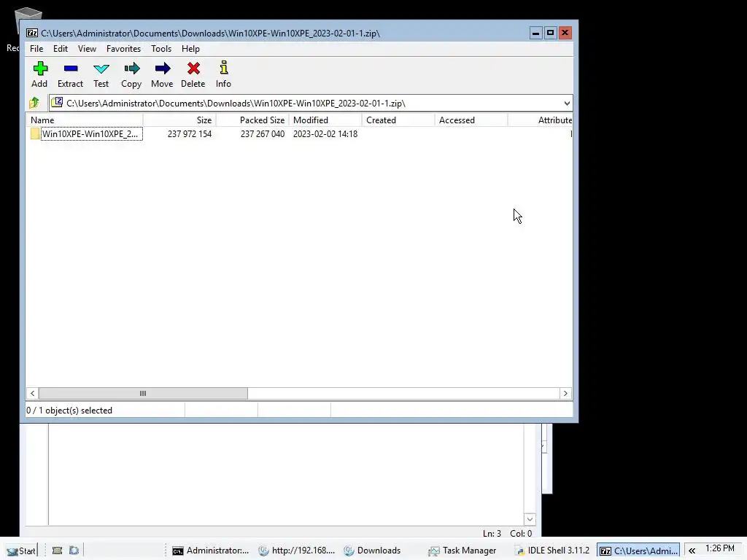Click the Move toolbar icon
The width and height of the screenshot is (747, 560).
(163, 69)
